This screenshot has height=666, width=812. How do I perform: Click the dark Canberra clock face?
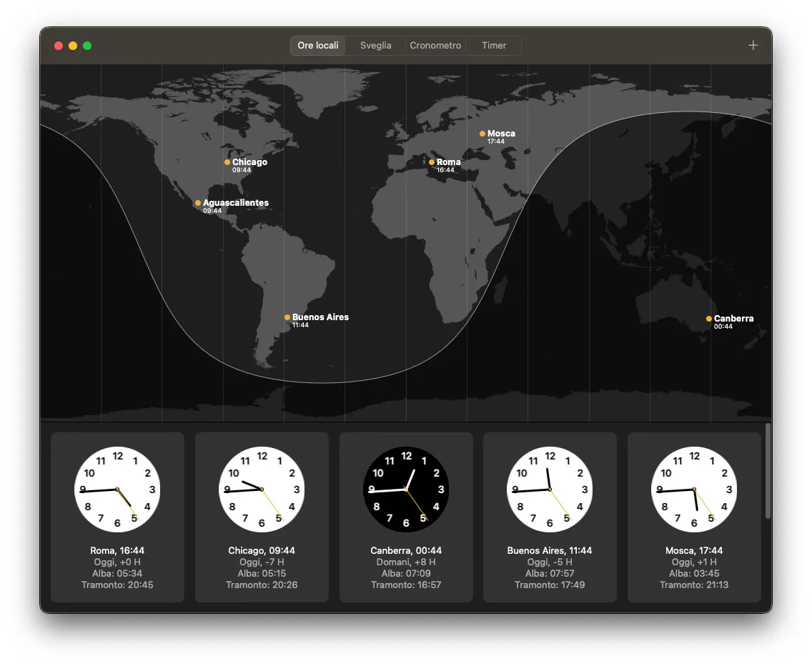(406, 488)
